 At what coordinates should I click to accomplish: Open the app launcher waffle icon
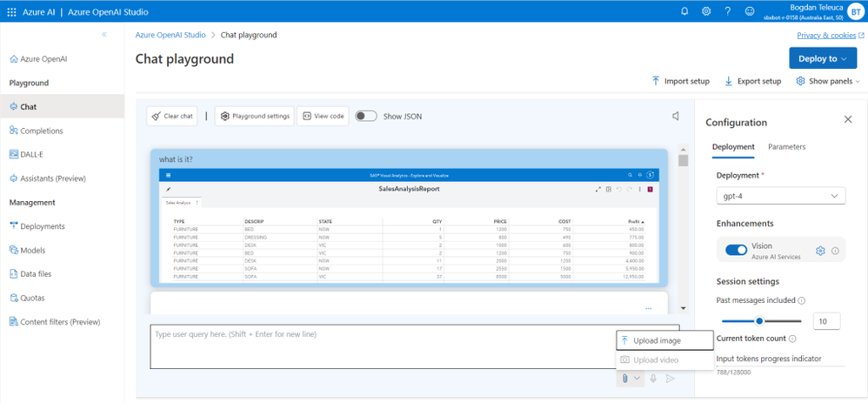(x=11, y=11)
